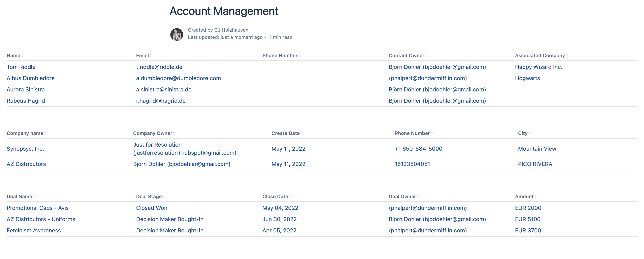This screenshot has height=259, width=644.
Task: Sort deals by Amount column
Action: [536, 197]
